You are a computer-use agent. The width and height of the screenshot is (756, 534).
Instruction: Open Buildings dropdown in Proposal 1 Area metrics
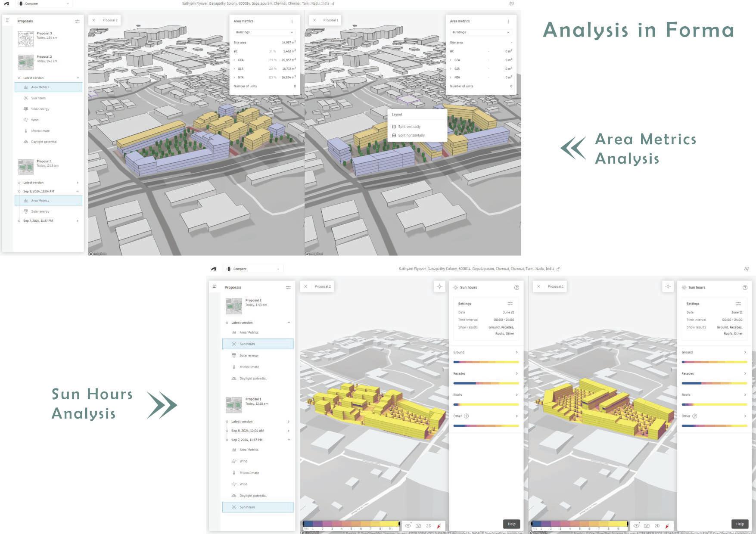point(481,32)
